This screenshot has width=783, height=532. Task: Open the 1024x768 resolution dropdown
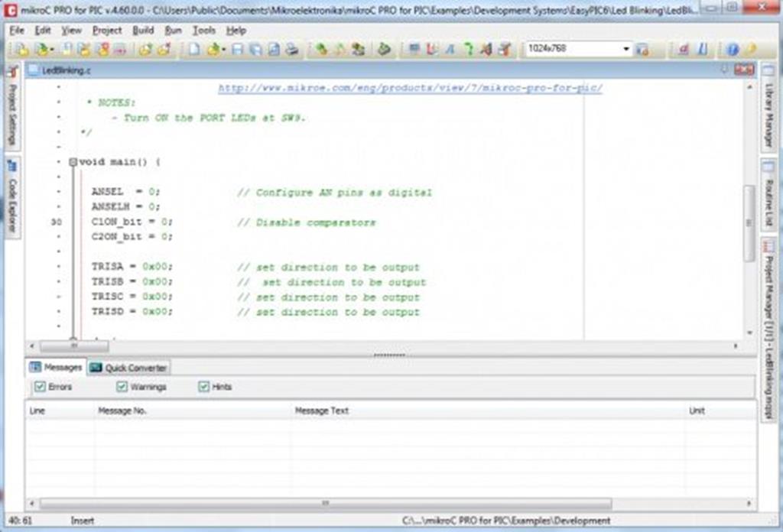(626, 50)
